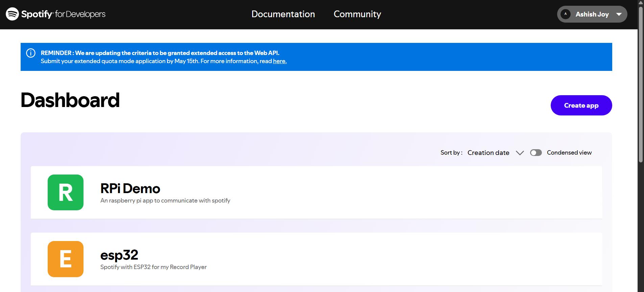
Task: Click the Spotify logo icon
Action: 12,14
